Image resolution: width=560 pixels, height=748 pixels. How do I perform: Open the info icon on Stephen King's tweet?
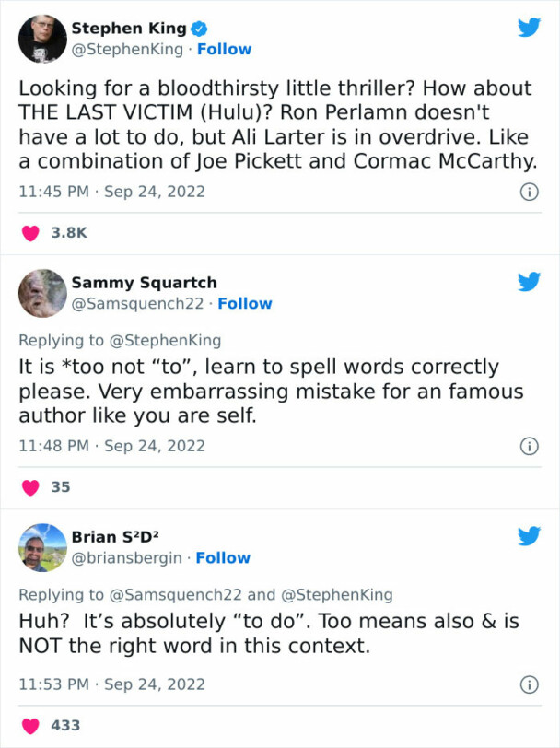pyautogui.click(x=530, y=190)
